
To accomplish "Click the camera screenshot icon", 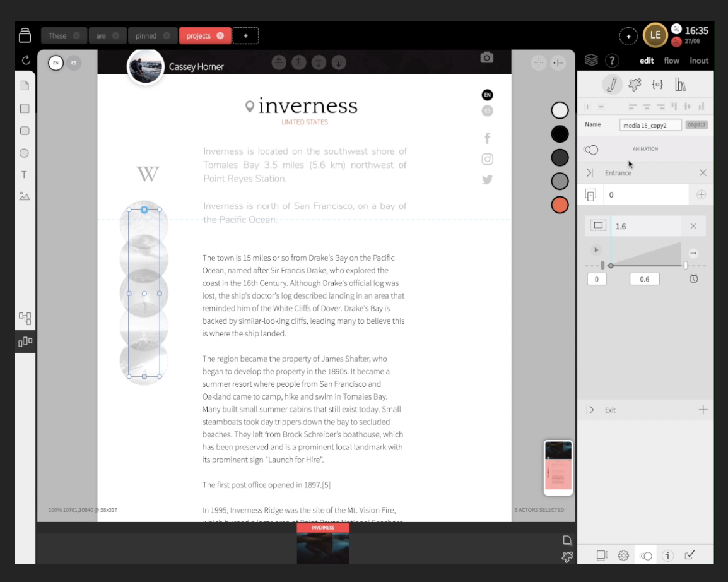I will (x=486, y=57).
